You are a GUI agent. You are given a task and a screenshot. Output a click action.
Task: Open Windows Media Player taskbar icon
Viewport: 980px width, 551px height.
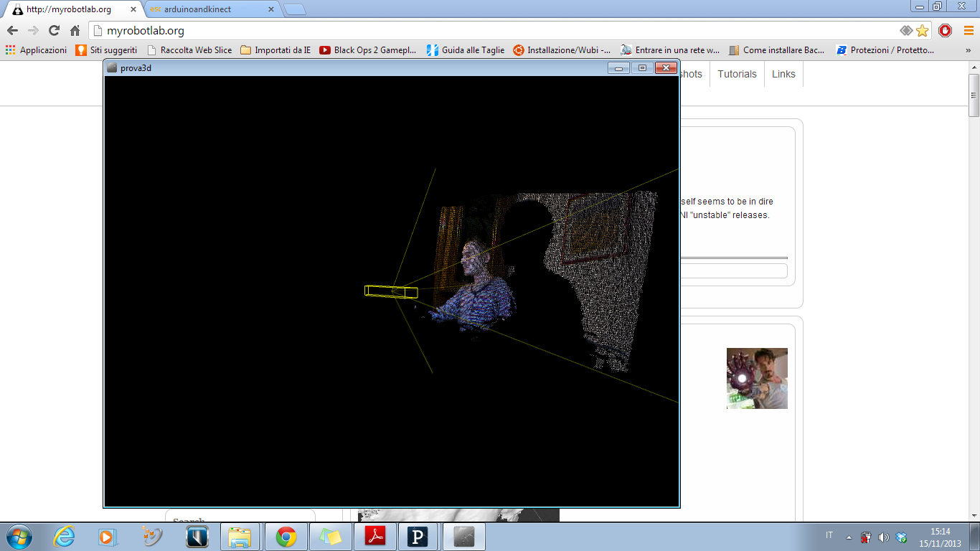tap(108, 537)
